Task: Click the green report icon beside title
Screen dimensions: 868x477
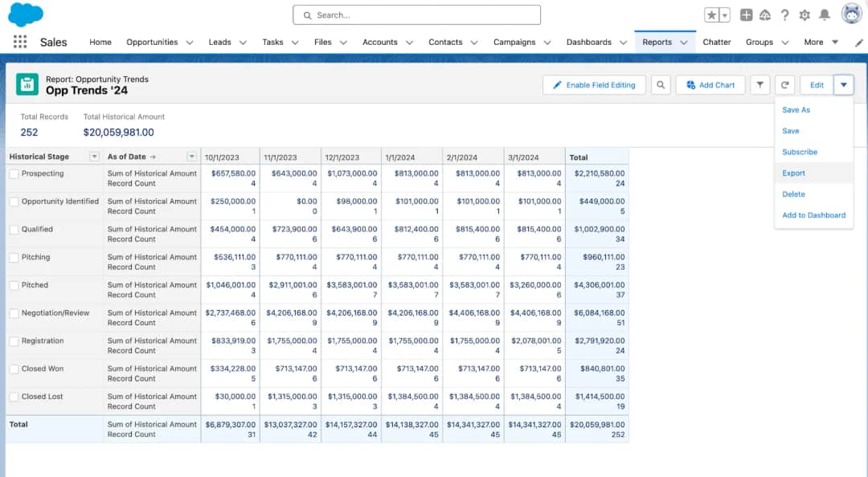Action: pyautogui.click(x=27, y=84)
